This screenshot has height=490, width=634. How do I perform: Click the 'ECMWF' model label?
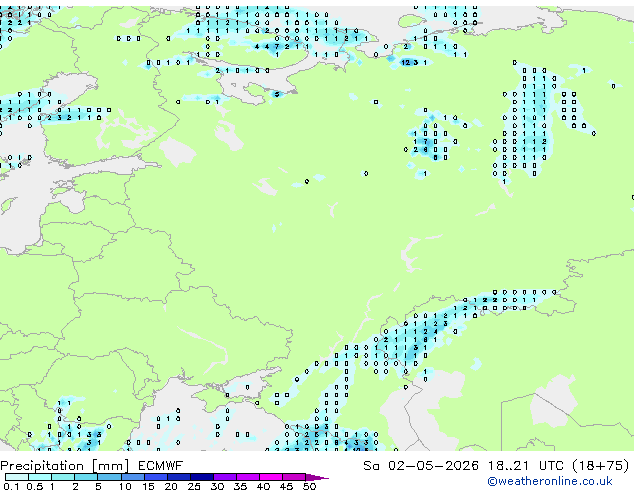161,466
